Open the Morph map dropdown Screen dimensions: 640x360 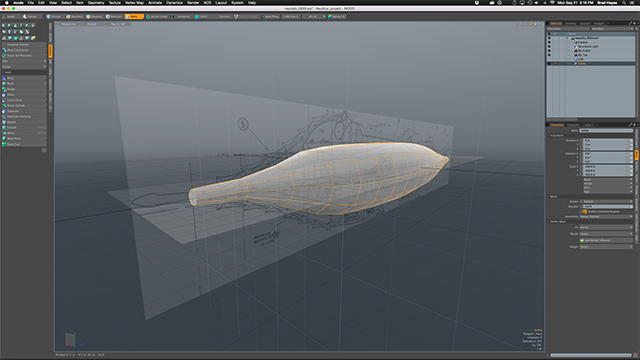[x=607, y=234]
